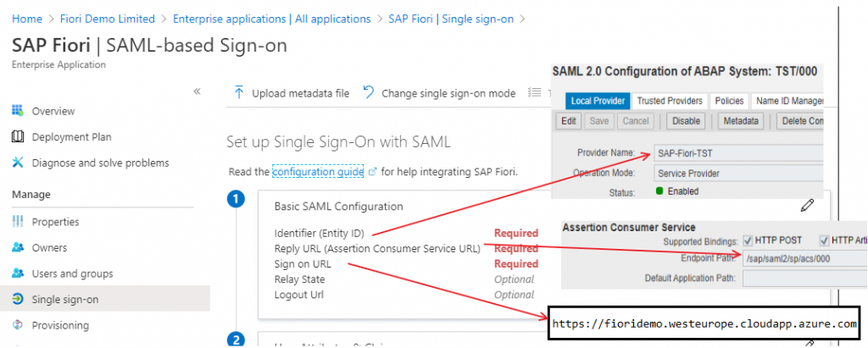The width and height of the screenshot is (868, 348).
Task: Open Diagnose and solve problems
Action: [x=100, y=163]
